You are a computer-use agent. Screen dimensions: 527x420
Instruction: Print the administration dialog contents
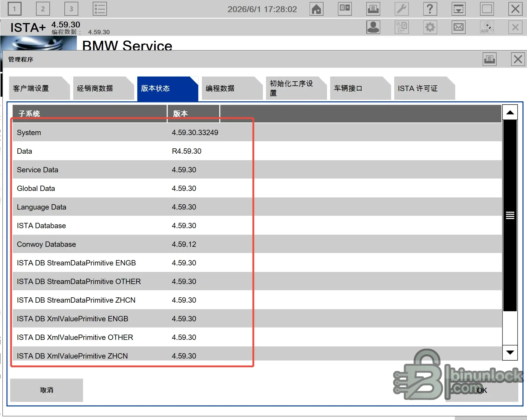pyautogui.click(x=489, y=59)
